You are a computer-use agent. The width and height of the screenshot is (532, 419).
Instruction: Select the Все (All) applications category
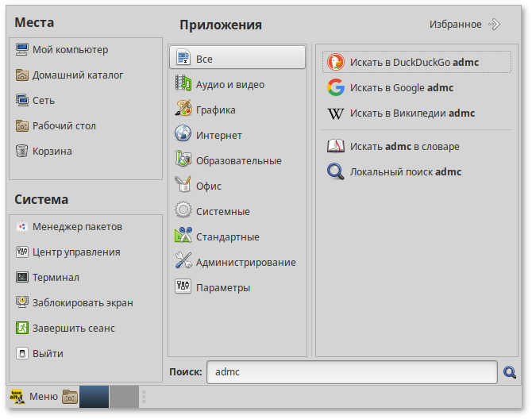point(237,58)
